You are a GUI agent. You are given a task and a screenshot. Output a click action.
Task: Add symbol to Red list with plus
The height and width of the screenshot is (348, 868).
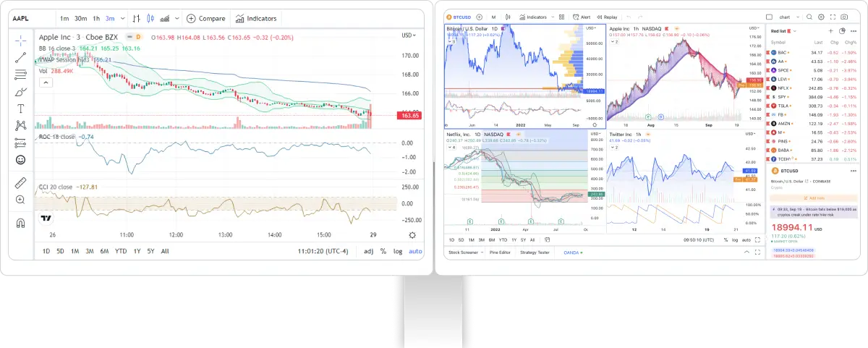click(830, 31)
